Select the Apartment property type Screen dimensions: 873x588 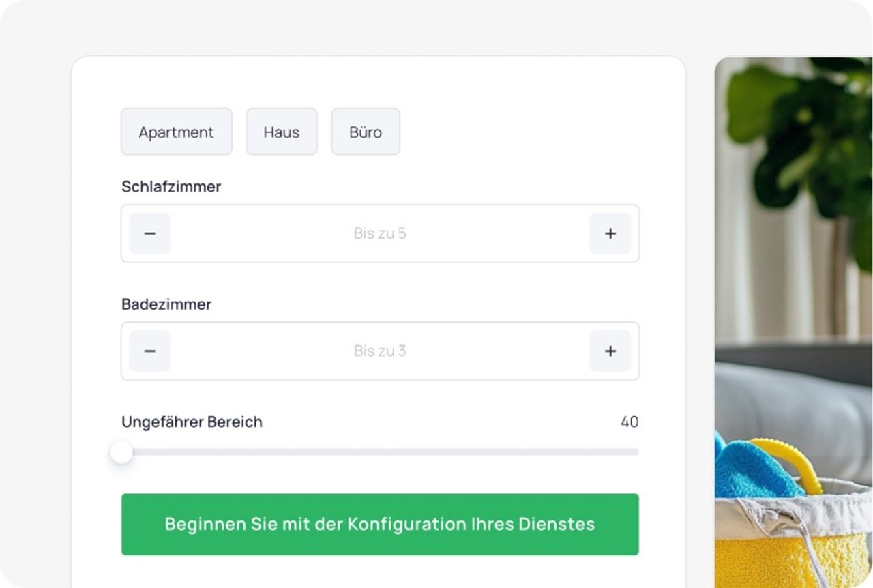pos(177,132)
